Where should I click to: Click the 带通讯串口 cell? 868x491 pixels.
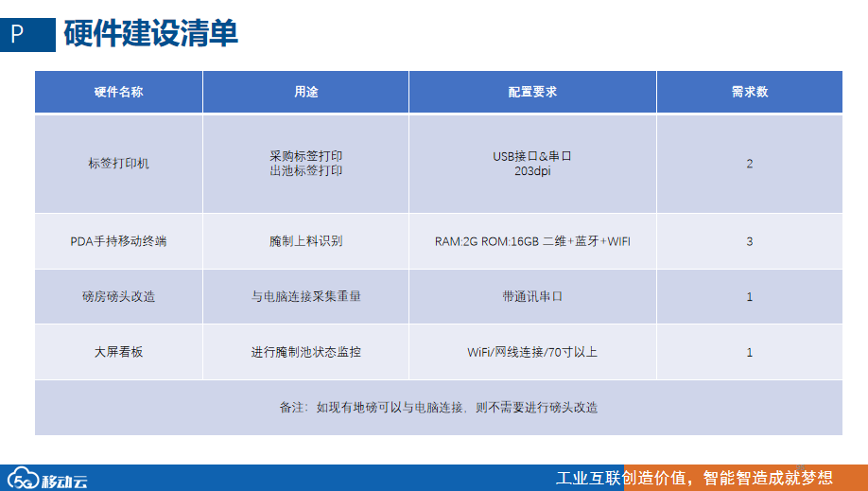532,296
